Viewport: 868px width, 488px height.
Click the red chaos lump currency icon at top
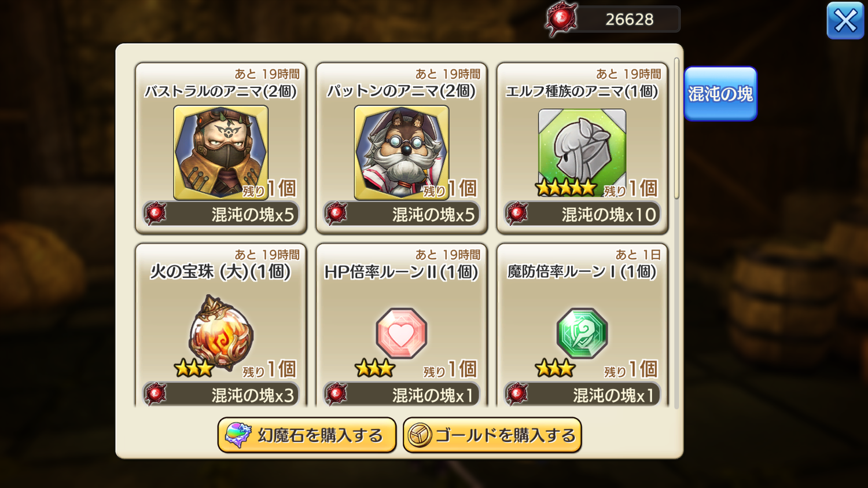pos(561,19)
